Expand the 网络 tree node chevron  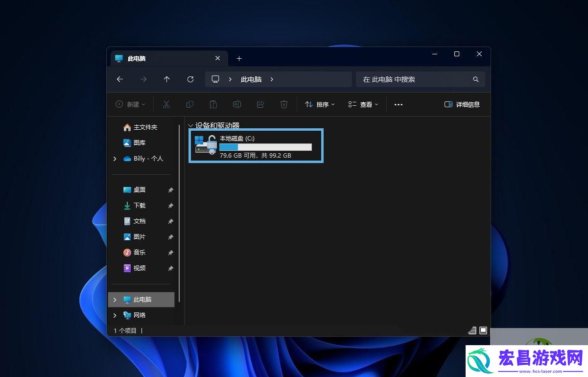115,315
